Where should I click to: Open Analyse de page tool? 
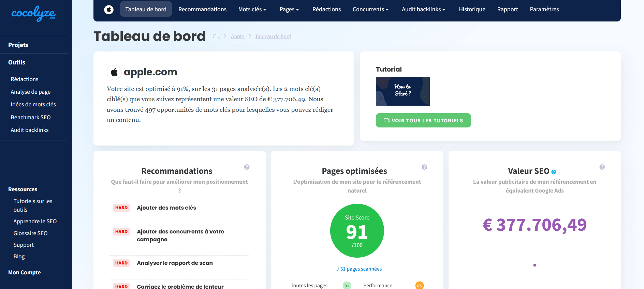31,92
